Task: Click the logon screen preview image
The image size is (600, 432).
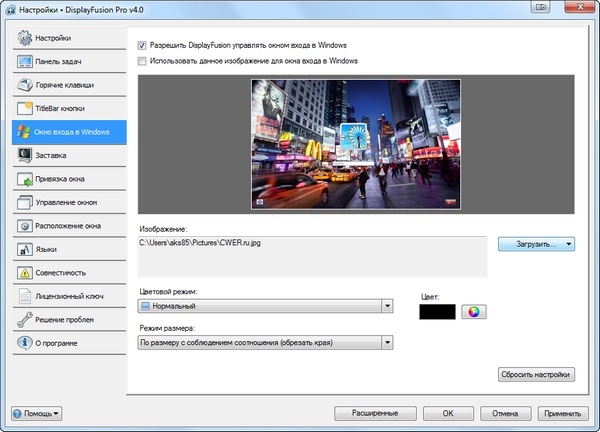Action: coord(356,145)
